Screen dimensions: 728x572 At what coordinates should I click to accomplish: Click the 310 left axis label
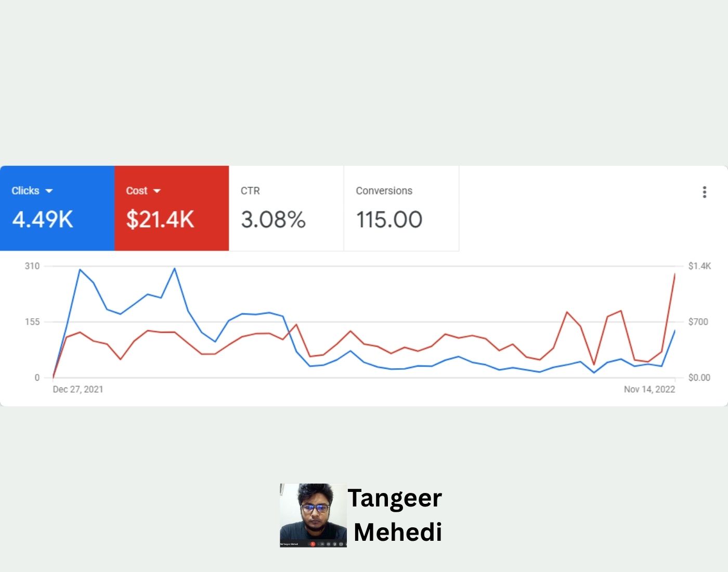click(32, 266)
